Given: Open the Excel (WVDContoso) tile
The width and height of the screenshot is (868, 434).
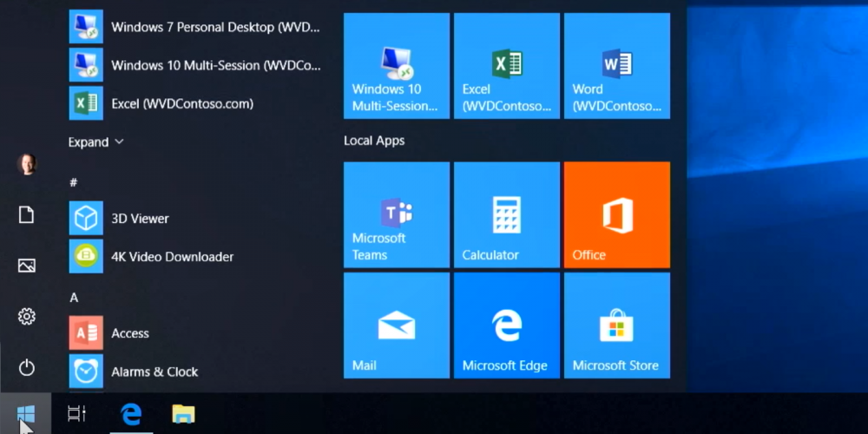Looking at the screenshot, I should (x=507, y=66).
